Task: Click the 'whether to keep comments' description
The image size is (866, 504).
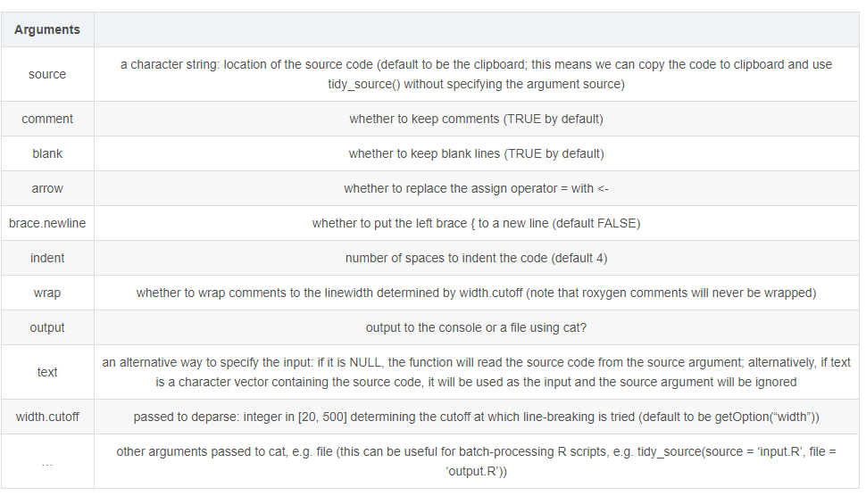Action: coord(476,119)
